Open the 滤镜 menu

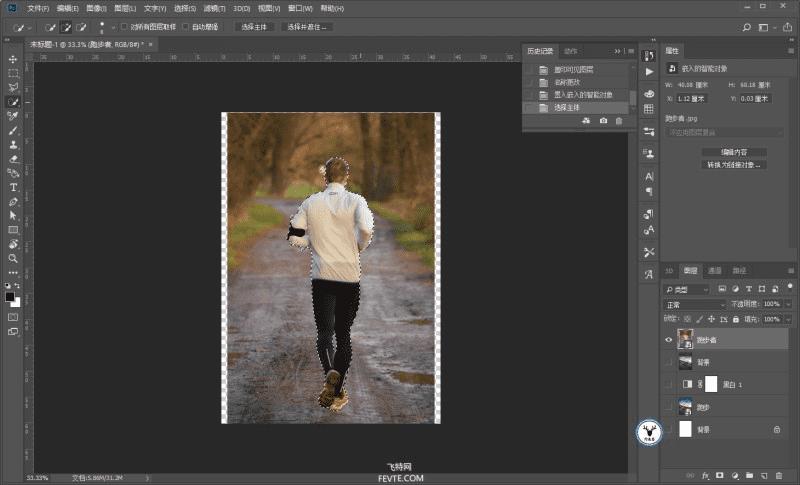pyautogui.click(x=211, y=7)
